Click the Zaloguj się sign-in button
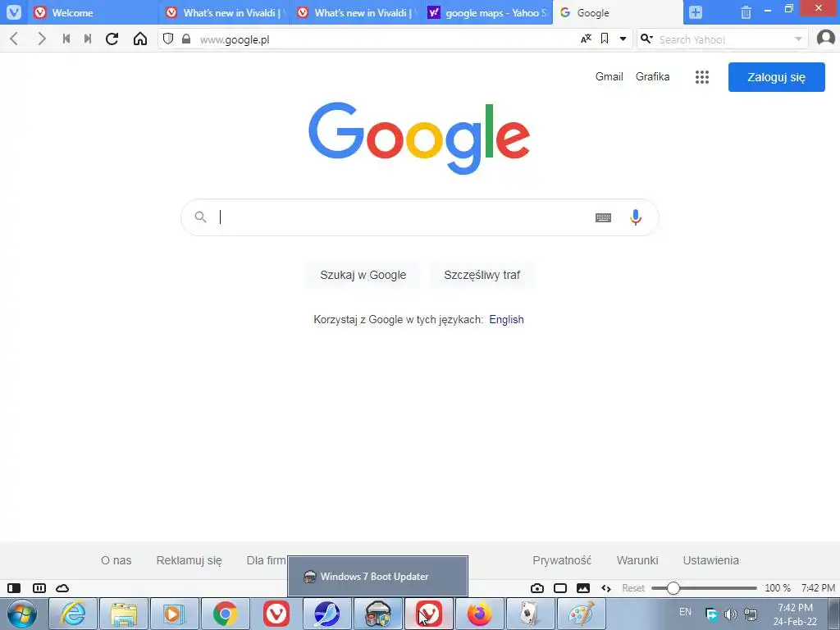Image resolution: width=840 pixels, height=630 pixels. pos(776,77)
